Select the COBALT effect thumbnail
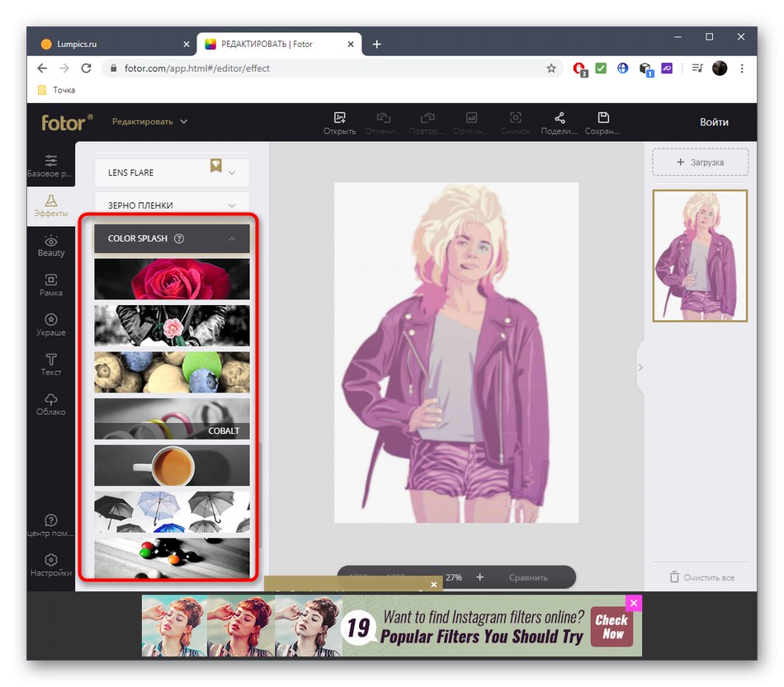This screenshot has height=687, width=784. pos(172,419)
